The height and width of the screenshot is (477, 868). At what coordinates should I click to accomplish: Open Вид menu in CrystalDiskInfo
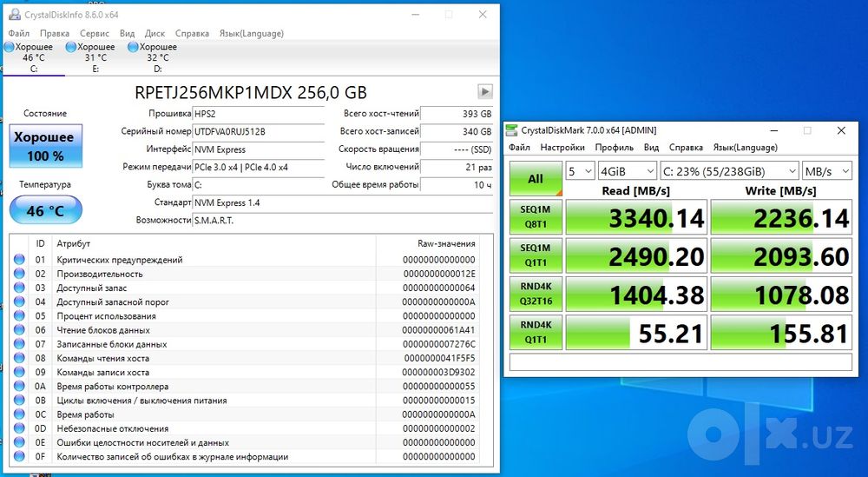[x=128, y=33]
